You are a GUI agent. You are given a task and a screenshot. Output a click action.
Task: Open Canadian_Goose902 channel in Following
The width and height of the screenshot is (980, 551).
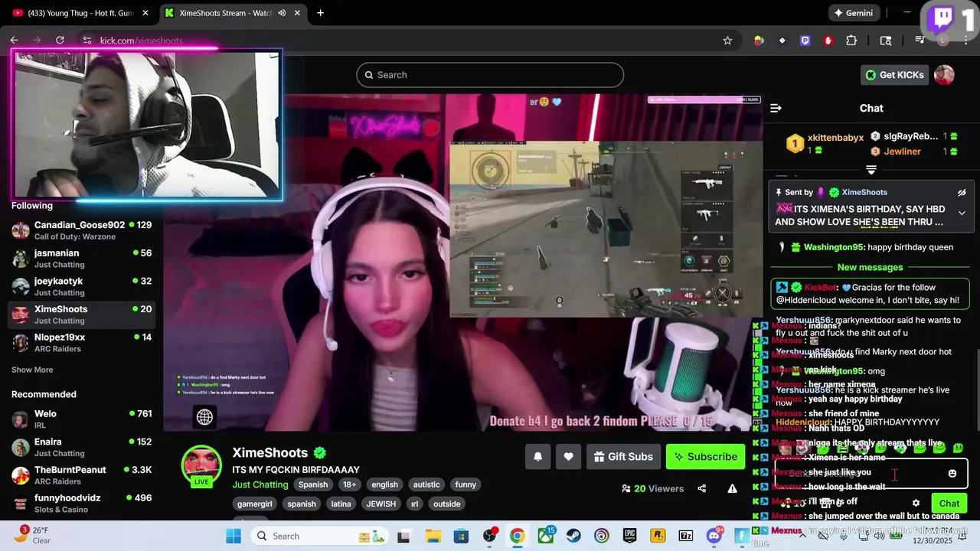(81, 230)
